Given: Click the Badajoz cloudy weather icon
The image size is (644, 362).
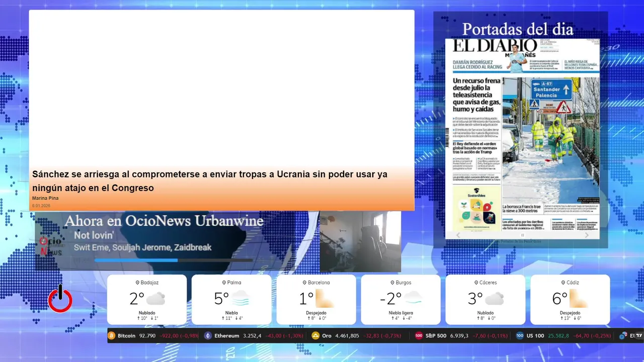Looking at the screenshot, I should [155, 299].
